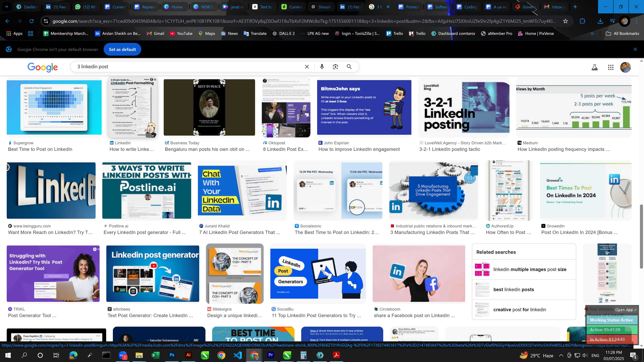Click the browser back arrow
The height and width of the screenshot is (362, 644).
(8, 21)
